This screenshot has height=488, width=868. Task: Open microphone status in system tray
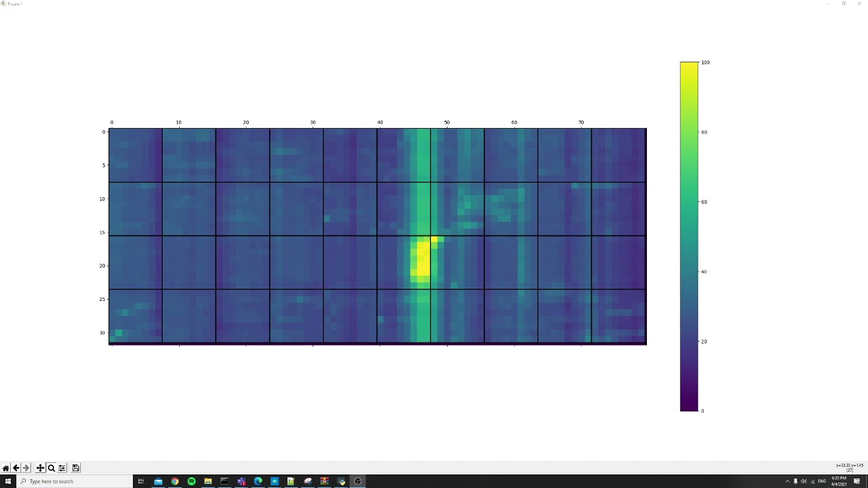pyautogui.click(x=795, y=481)
